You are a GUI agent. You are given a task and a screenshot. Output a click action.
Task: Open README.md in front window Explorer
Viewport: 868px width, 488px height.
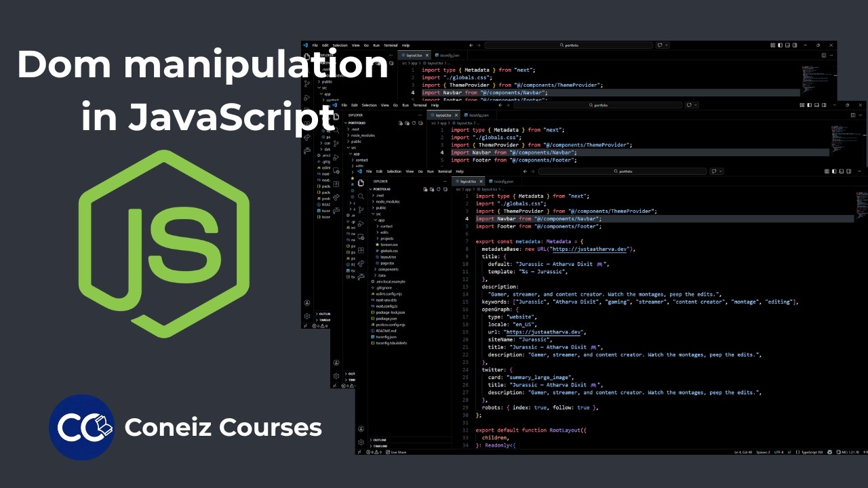coord(385,331)
